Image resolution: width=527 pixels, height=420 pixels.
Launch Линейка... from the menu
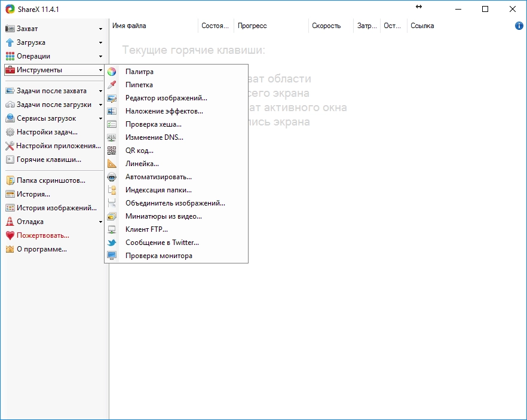[176, 164]
